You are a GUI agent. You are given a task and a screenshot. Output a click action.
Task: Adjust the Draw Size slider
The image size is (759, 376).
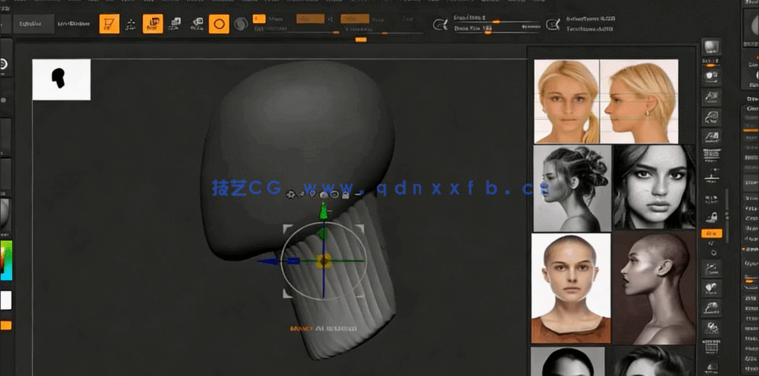coord(497,30)
